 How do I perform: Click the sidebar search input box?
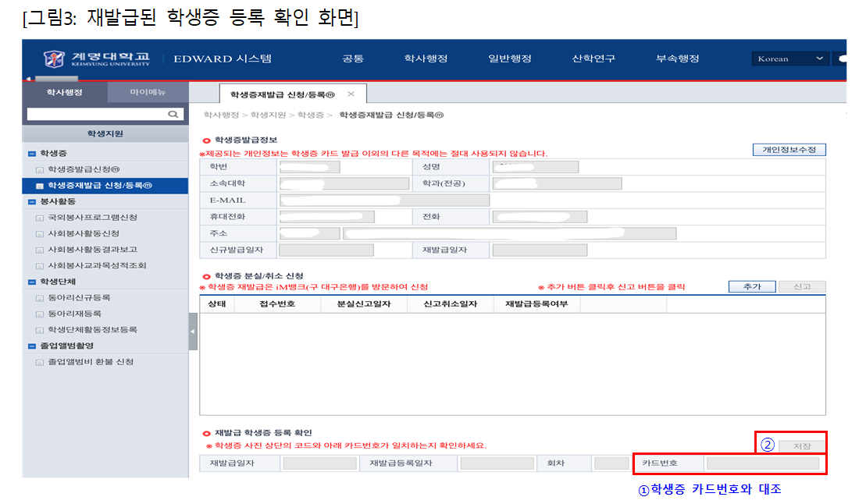(97, 114)
